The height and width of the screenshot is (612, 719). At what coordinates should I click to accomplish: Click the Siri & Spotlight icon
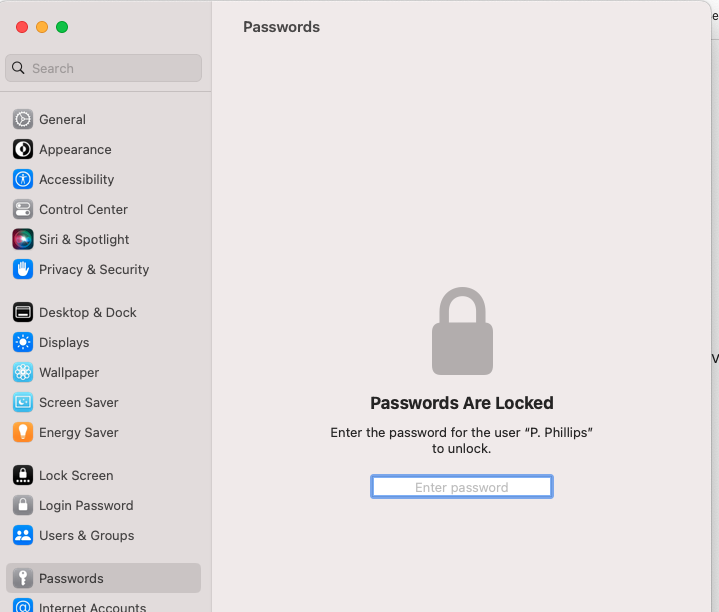[23, 239]
